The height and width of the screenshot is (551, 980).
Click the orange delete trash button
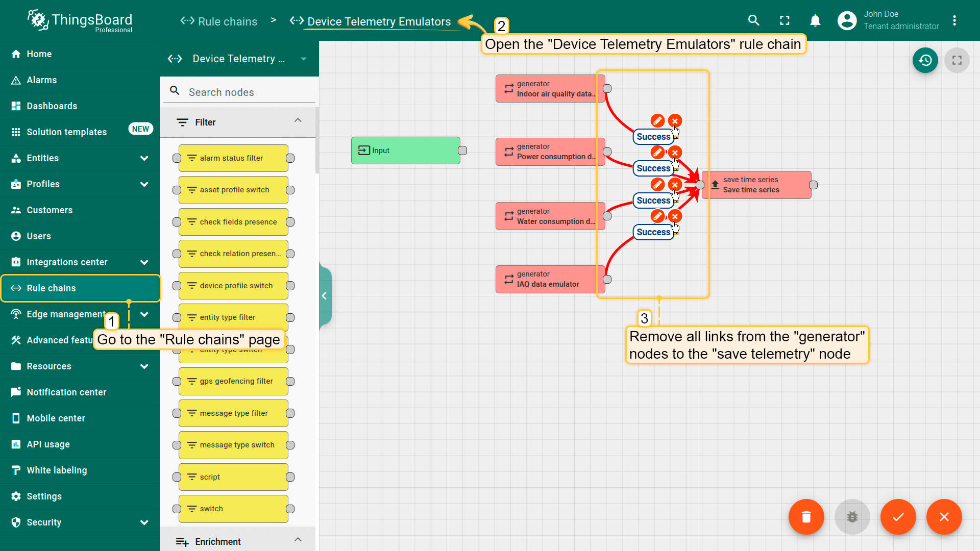point(806,517)
